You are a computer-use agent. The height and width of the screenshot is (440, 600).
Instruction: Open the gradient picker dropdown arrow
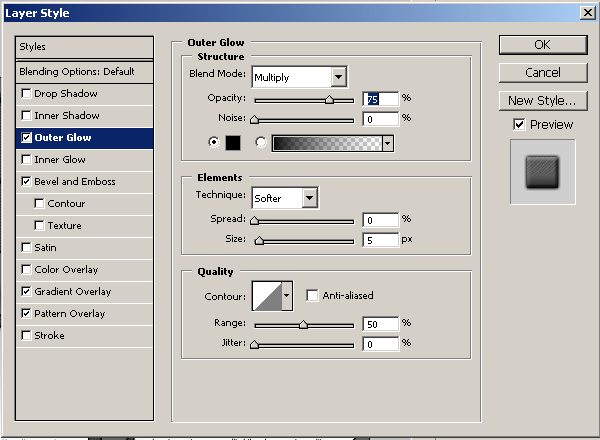pos(388,143)
